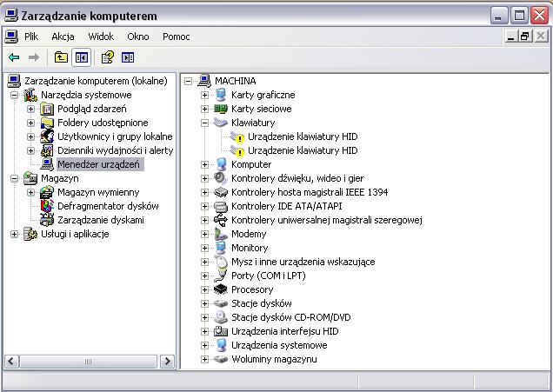Select the Komputer device category
Screen dimensions: 553x392
pos(251,164)
